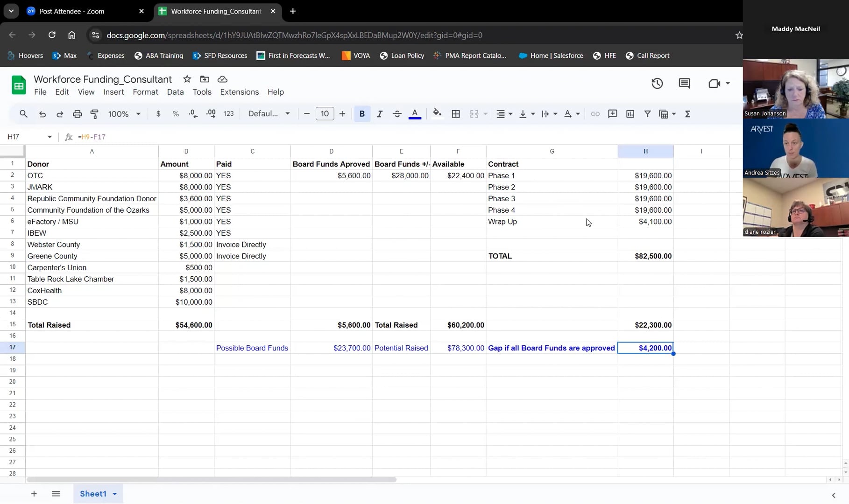Open the borders tool
This screenshot has width=849, height=504.
[x=456, y=114]
